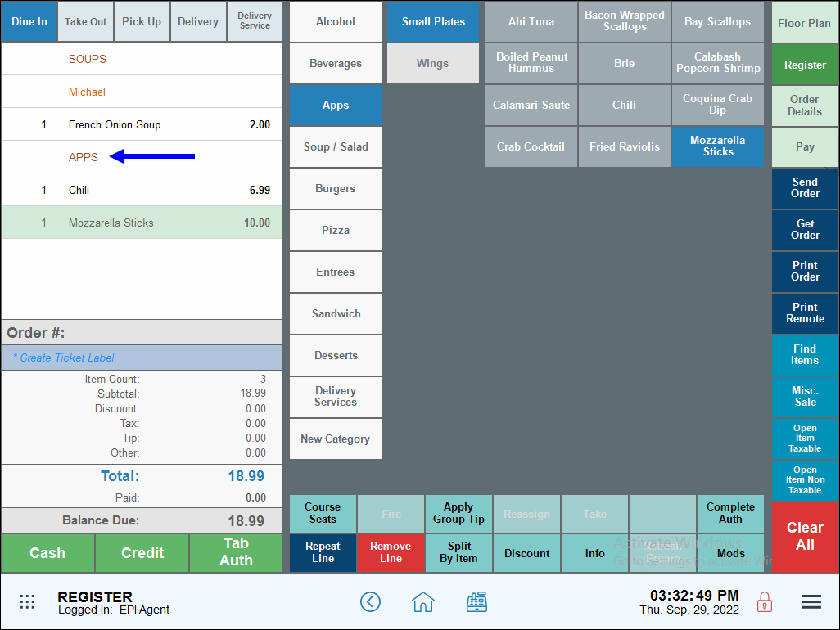Screen dimensions: 840x630
Task: Open the Burgers category
Action: (336, 188)
